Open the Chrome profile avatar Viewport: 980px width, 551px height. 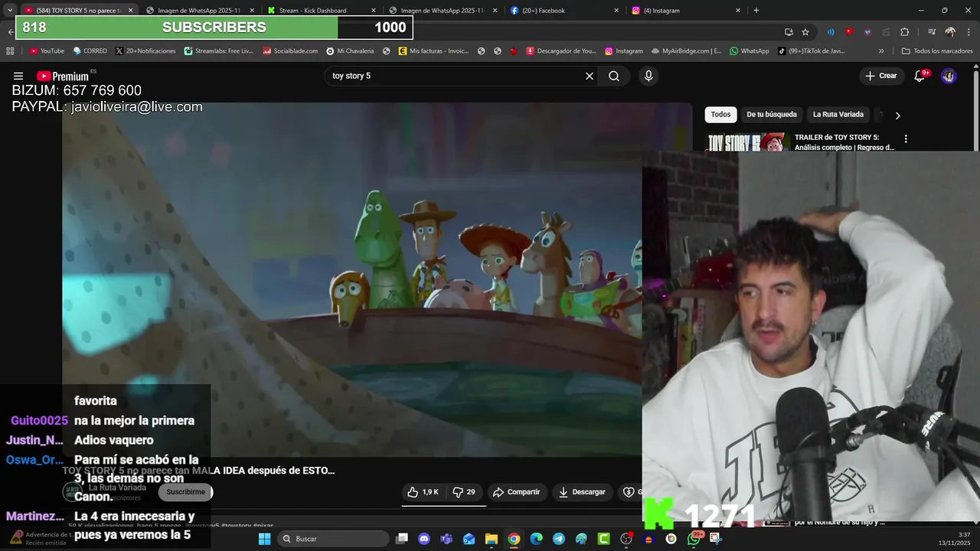(x=950, y=31)
